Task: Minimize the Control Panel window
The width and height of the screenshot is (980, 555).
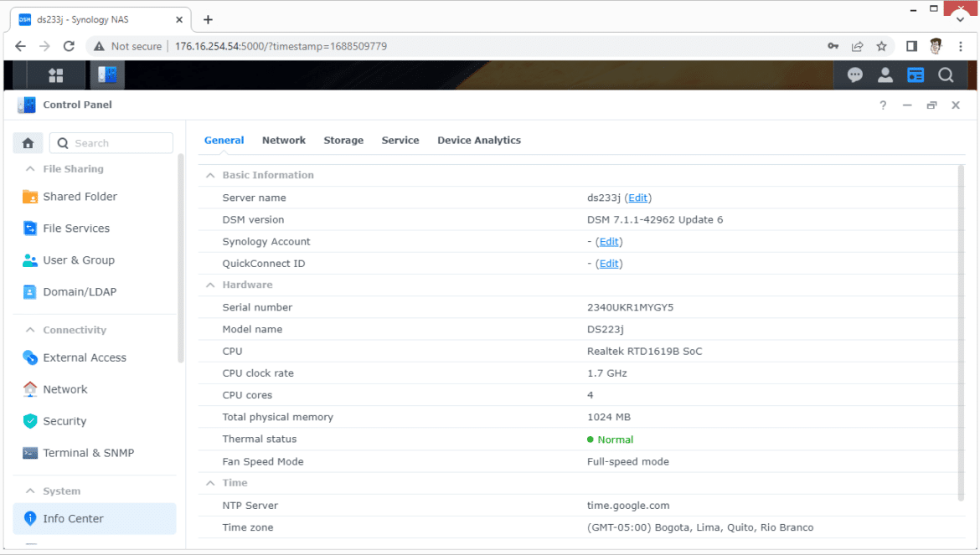Action: point(907,105)
